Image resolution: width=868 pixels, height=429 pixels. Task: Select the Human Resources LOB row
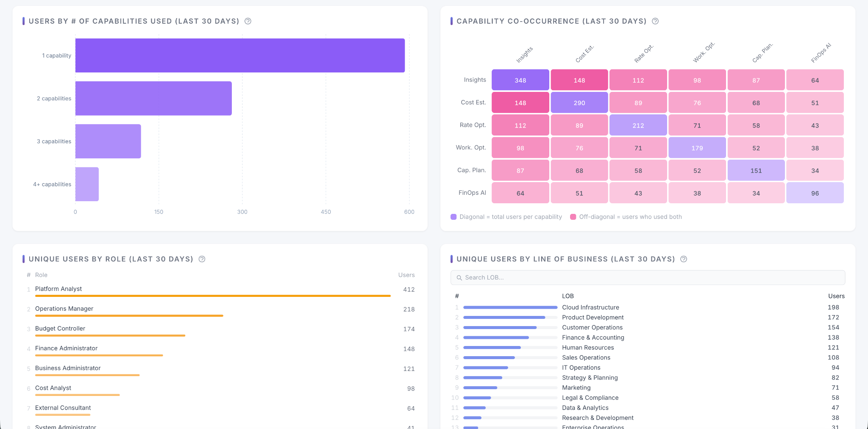(648, 348)
